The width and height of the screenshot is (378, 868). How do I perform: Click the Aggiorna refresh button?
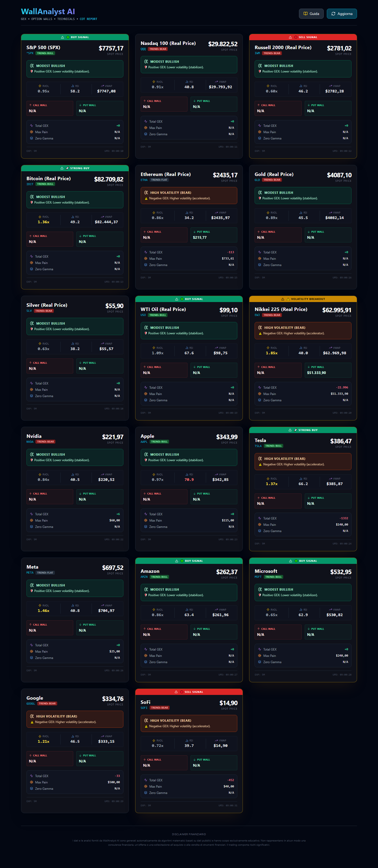click(x=342, y=14)
